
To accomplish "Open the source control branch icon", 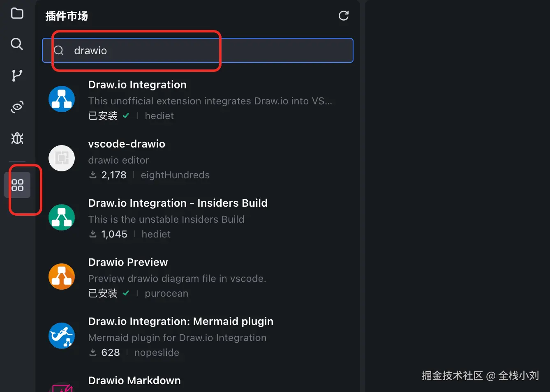I will [x=17, y=75].
